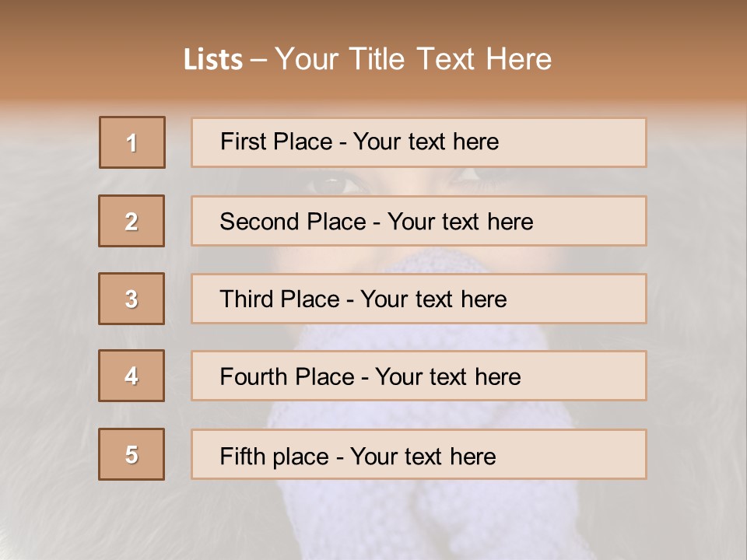This screenshot has width=747, height=560.
Task: Select the "Fifth place" text
Action: click(275, 457)
